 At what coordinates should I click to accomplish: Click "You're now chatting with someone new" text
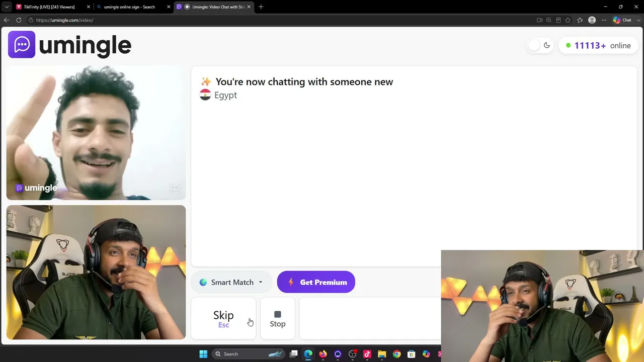pyautogui.click(x=304, y=81)
